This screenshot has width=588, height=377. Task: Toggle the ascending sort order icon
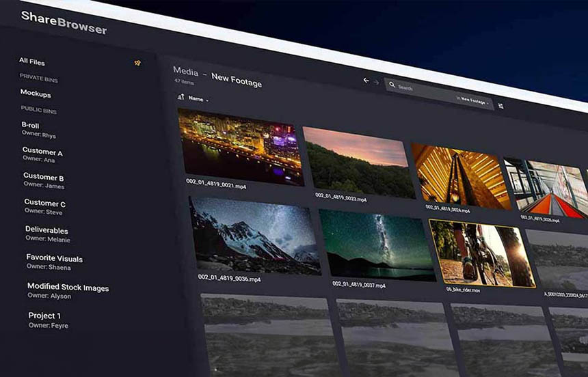point(181,97)
